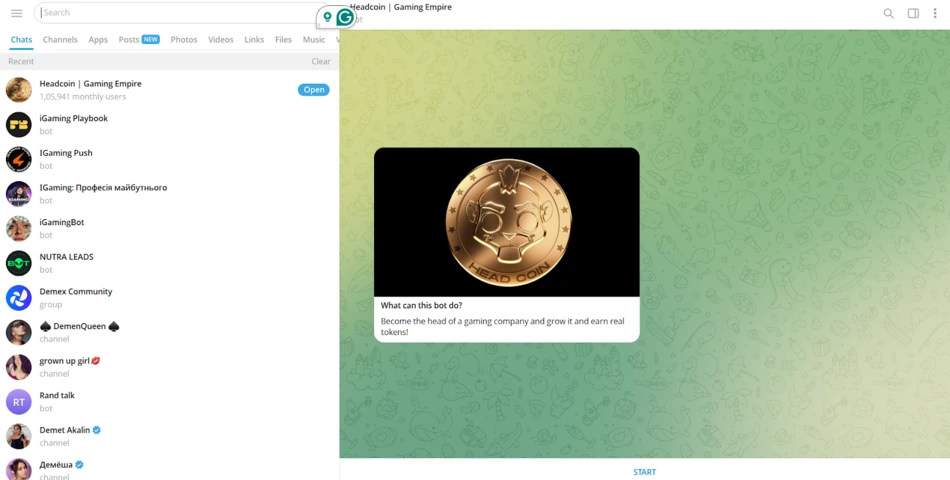Image resolution: width=950 pixels, height=480 pixels.
Task: Select the NUTRA LEADS bot row
Action: tap(169, 263)
